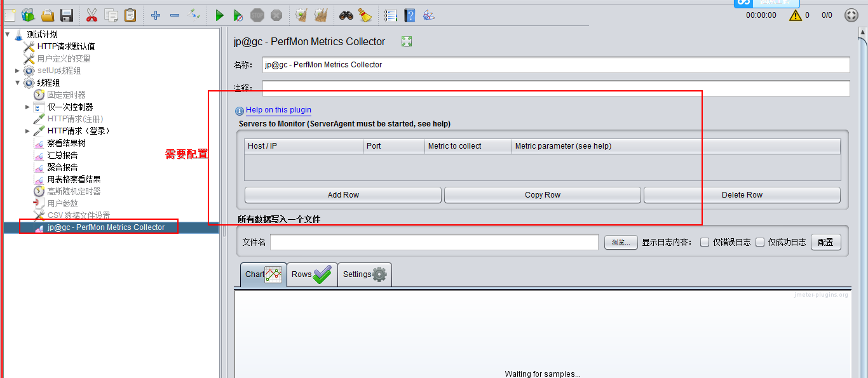Screen dimensions: 868x378
Task: Select 用表格察看结果 in the tree
Action: (x=74, y=179)
